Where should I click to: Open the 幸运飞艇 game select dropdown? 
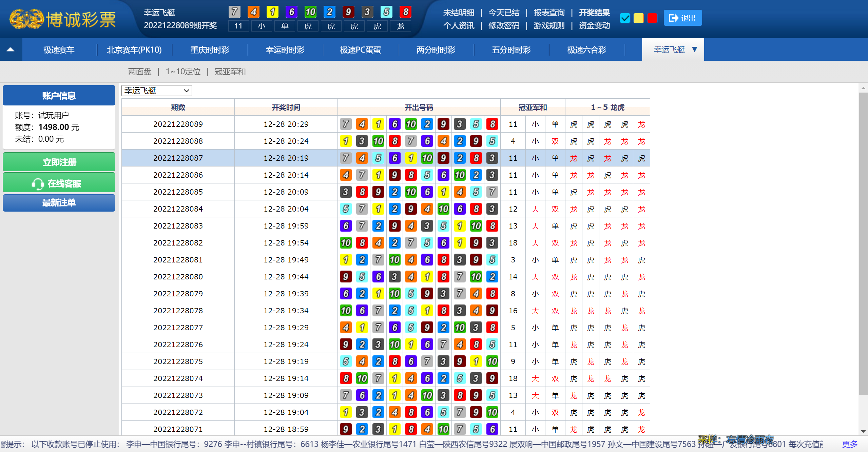coord(156,91)
